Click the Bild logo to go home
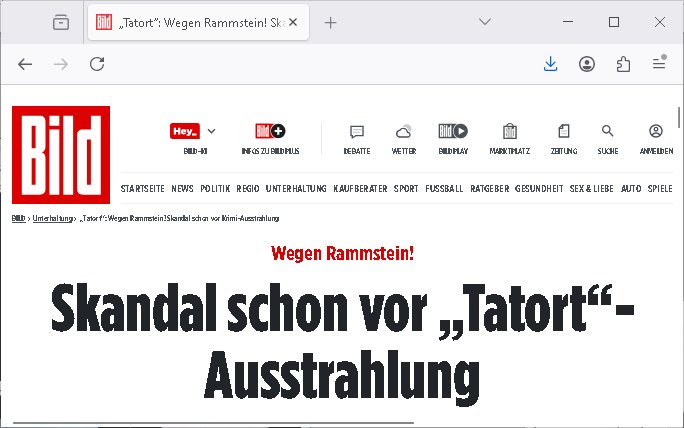 (x=61, y=155)
